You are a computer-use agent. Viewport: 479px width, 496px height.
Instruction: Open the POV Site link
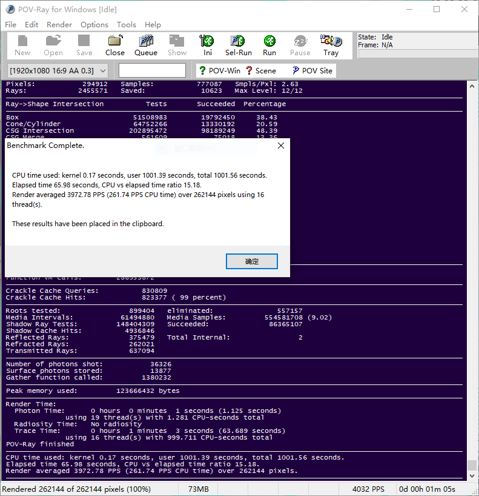coord(312,71)
